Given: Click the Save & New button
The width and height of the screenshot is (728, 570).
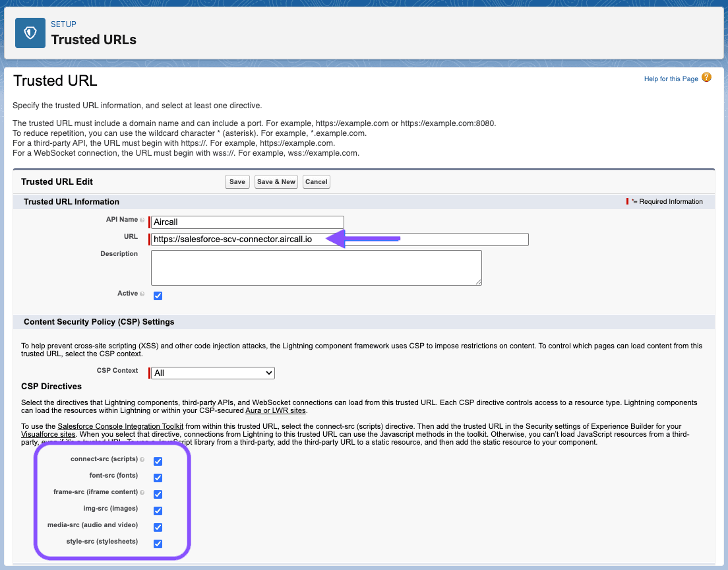Looking at the screenshot, I should point(276,181).
